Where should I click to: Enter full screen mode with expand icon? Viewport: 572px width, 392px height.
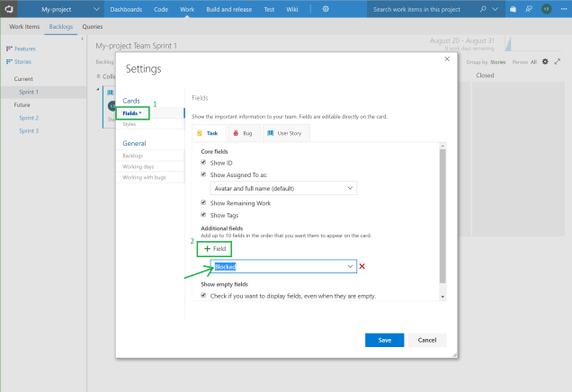coord(558,62)
